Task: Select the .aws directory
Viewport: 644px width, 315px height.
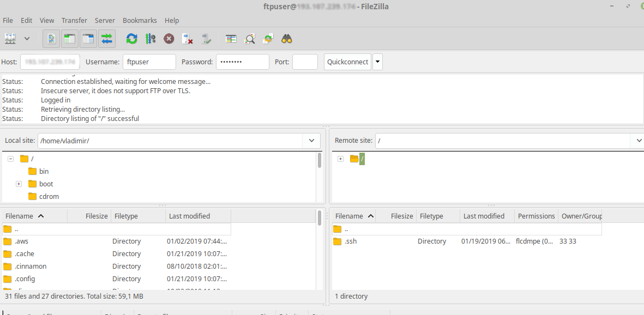Action: point(117,241)
